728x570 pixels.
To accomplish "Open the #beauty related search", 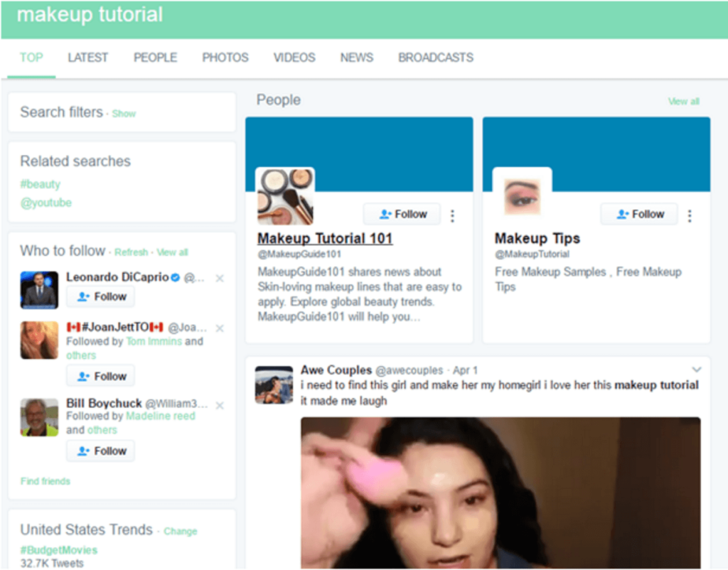I will tap(41, 184).
